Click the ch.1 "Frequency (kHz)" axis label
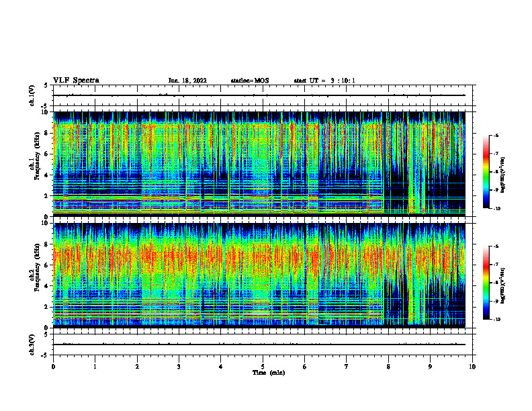532x411 pixels. pyautogui.click(x=37, y=156)
